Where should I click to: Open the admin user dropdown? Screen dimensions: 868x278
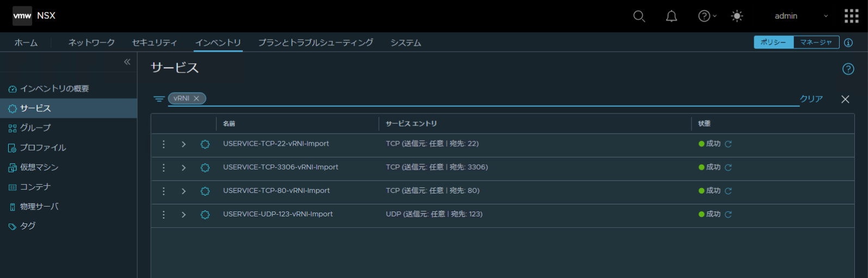pyautogui.click(x=800, y=16)
